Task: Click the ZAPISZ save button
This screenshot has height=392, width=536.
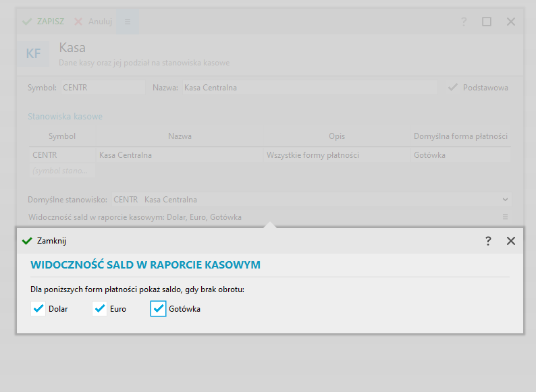Action: coord(44,22)
